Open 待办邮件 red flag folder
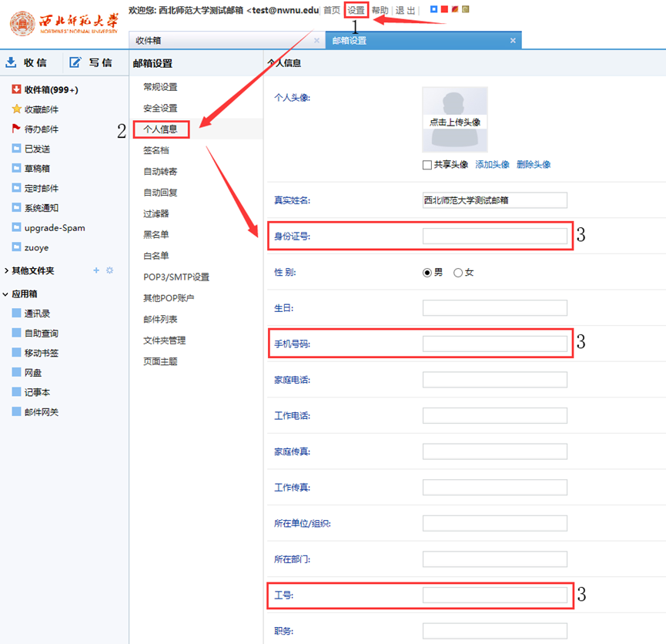This screenshot has height=644, width=666. pos(16,129)
